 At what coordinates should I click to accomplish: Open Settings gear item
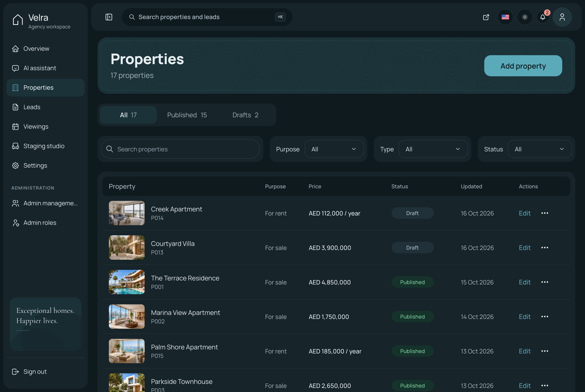(x=45, y=166)
